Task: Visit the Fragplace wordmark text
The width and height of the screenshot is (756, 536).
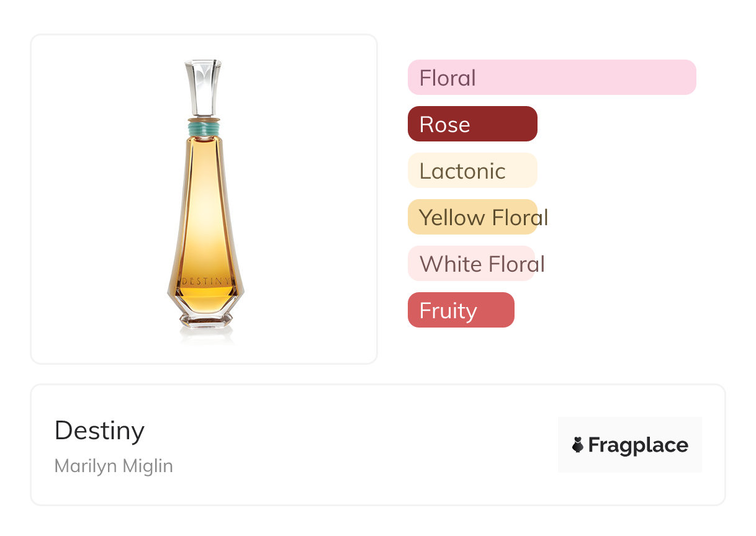Action: tap(638, 445)
